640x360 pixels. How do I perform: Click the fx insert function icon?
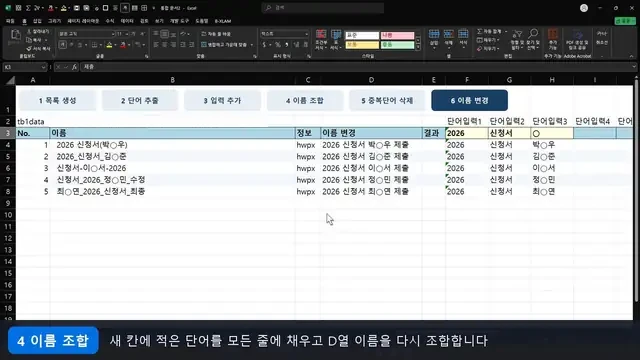[74, 67]
